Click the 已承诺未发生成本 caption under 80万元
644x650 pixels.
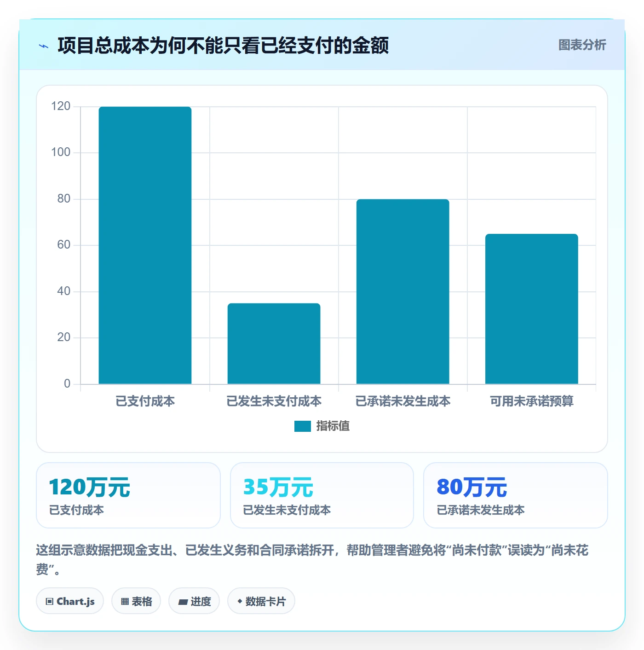(x=481, y=510)
